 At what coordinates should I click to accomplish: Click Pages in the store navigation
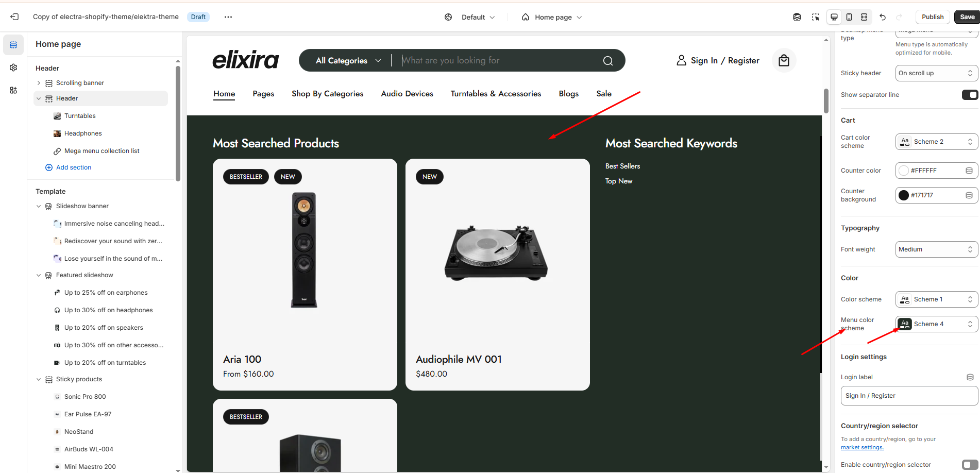(x=263, y=94)
